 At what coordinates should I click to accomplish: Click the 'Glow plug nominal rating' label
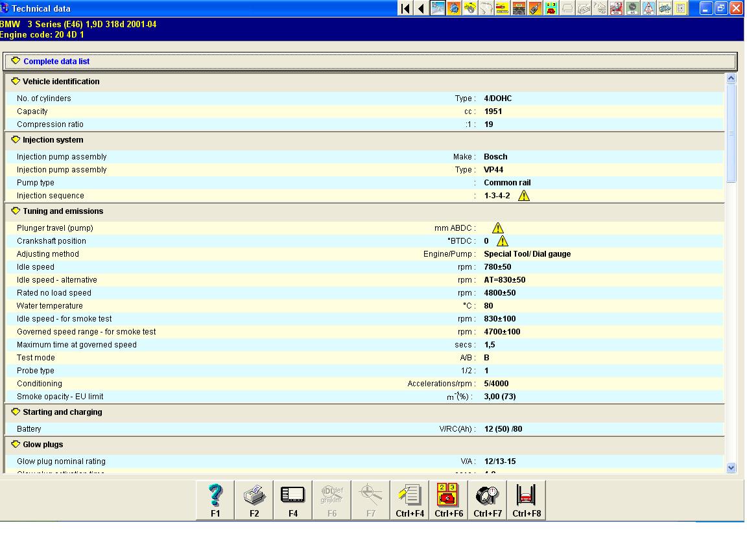(61, 461)
